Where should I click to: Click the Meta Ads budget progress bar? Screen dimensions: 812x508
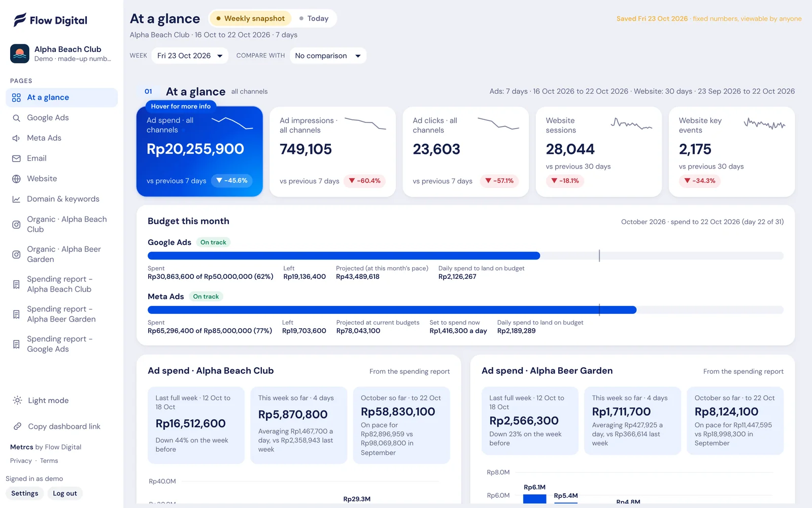click(x=465, y=310)
